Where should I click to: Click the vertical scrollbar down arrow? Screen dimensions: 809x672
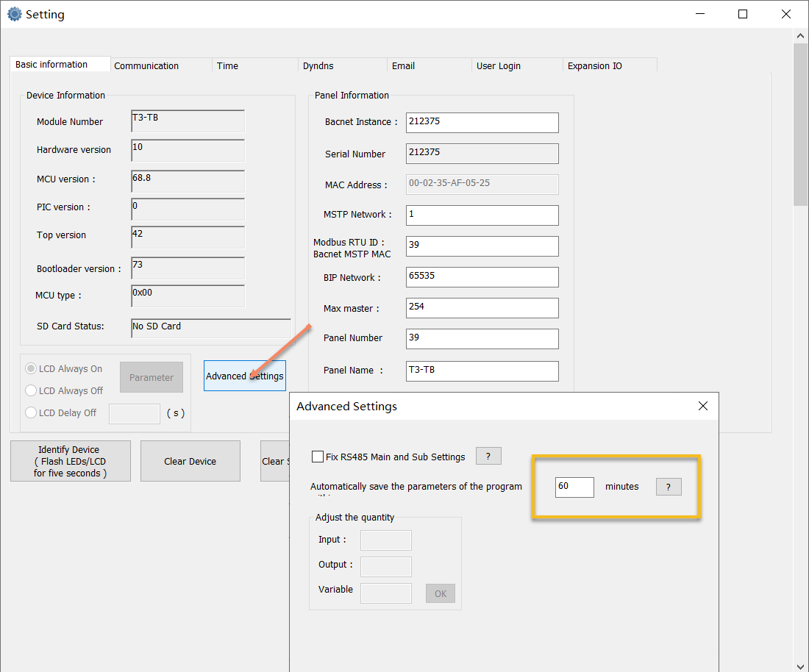(x=800, y=666)
